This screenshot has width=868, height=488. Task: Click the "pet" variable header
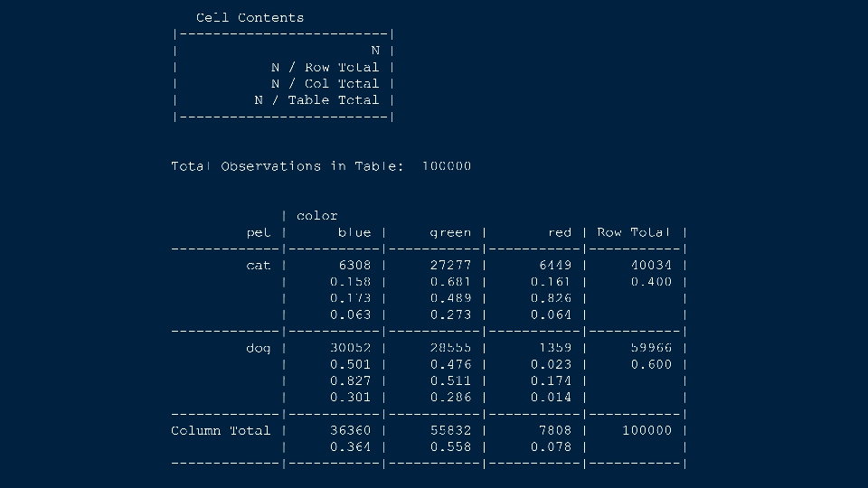(259, 232)
